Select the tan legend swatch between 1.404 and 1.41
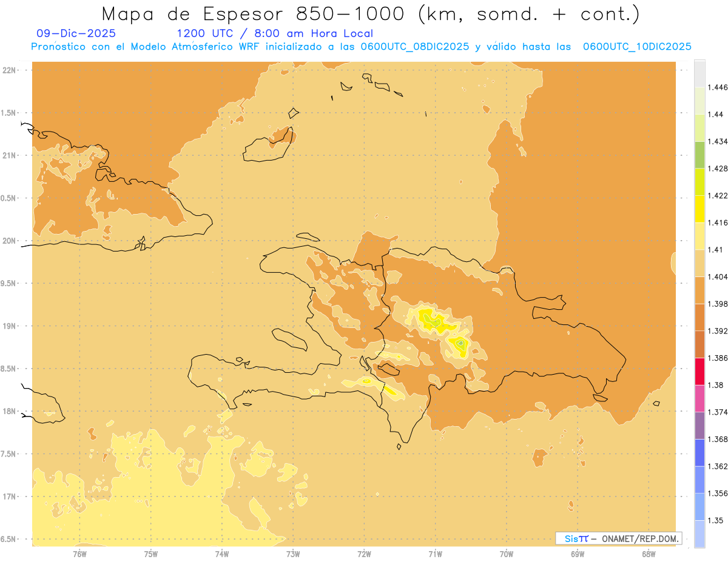Screen dimensions: 728x562 [699, 263]
